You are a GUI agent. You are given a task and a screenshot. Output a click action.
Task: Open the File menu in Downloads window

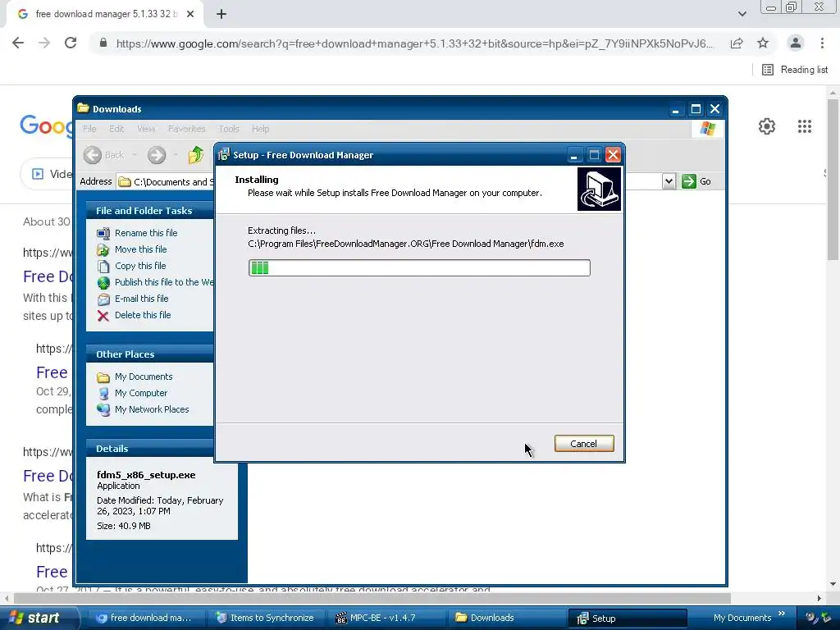[x=89, y=129]
